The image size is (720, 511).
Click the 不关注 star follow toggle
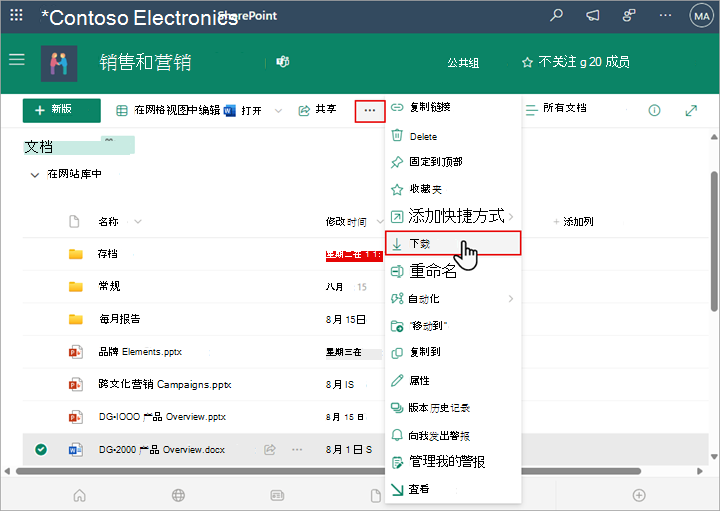pos(549,62)
